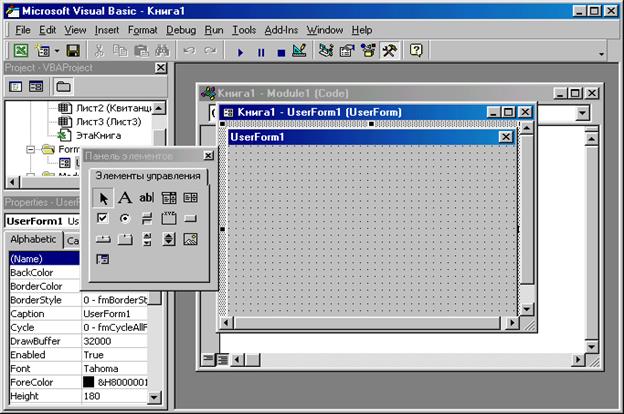Close the Project - VBAProject panel
The image size is (624, 414).
tap(160, 68)
